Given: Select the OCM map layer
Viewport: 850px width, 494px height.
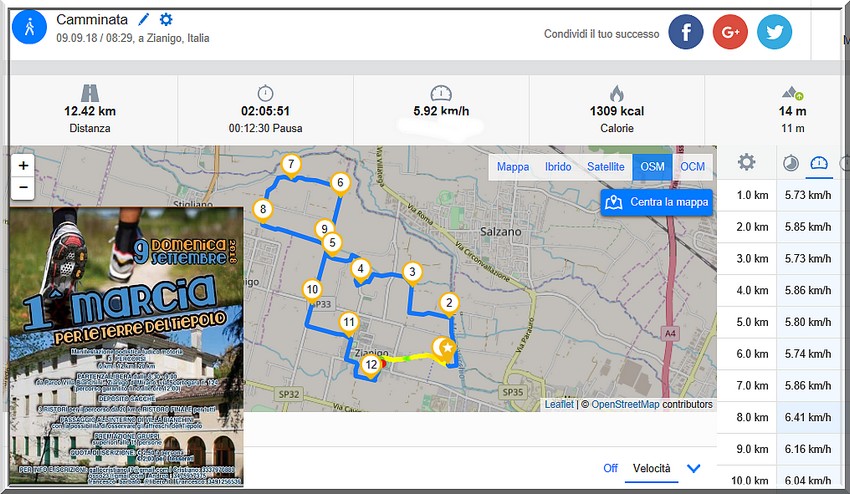Looking at the screenshot, I should tap(692, 167).
